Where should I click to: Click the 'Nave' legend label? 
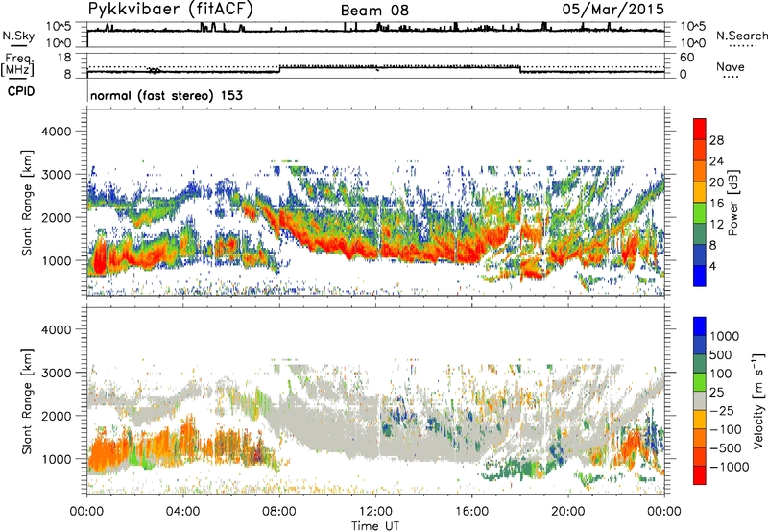point(731,66)
